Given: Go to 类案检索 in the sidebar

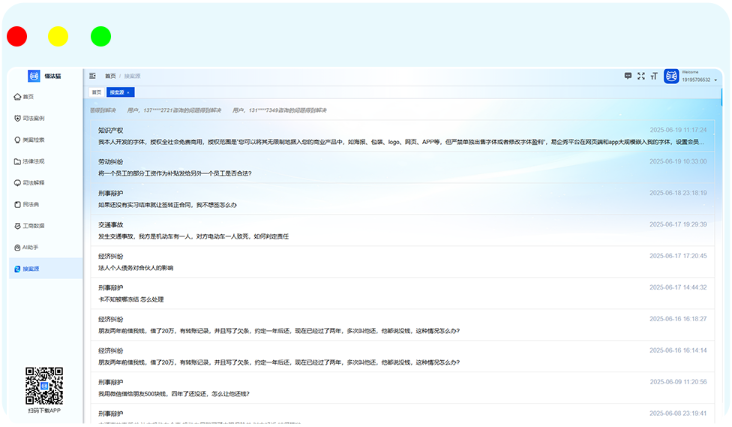Looking at the screenshot, I should [33, 140].
